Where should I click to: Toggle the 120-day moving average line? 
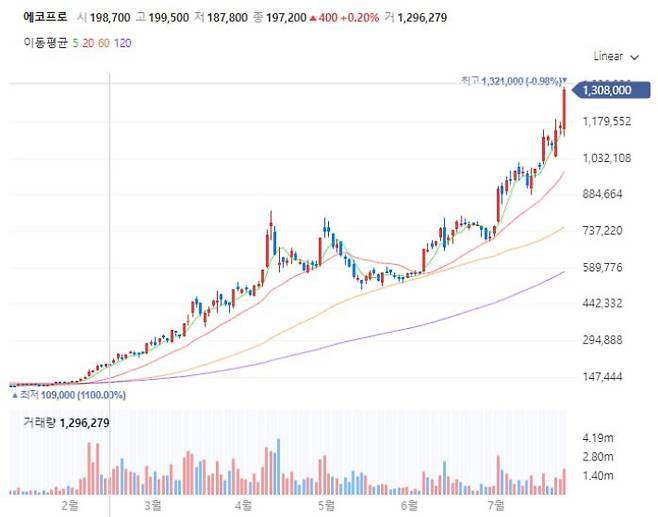tap(122, 43)
